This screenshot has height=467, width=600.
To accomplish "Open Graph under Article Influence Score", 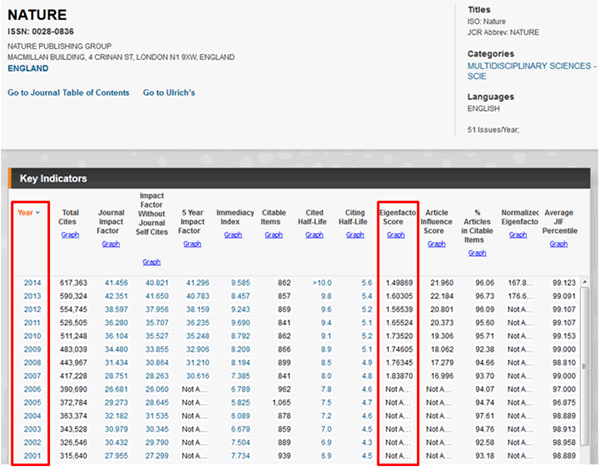I will [x=435, y=244].
